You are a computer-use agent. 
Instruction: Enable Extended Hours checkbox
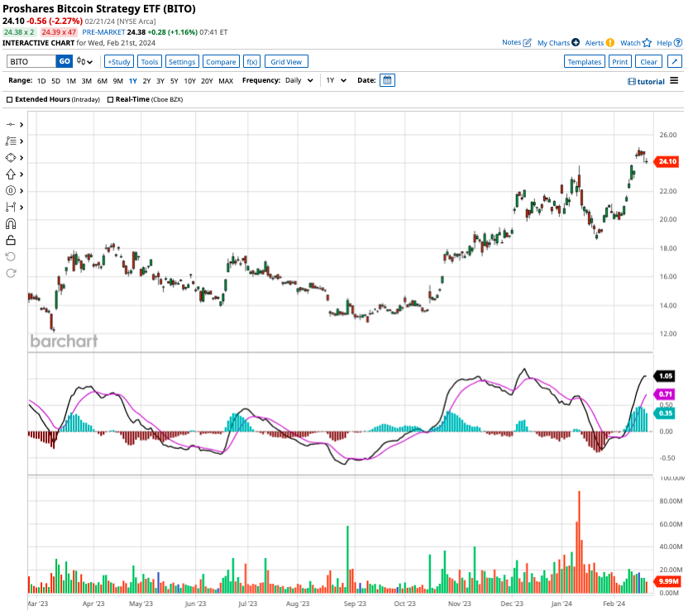pos(10,99)
